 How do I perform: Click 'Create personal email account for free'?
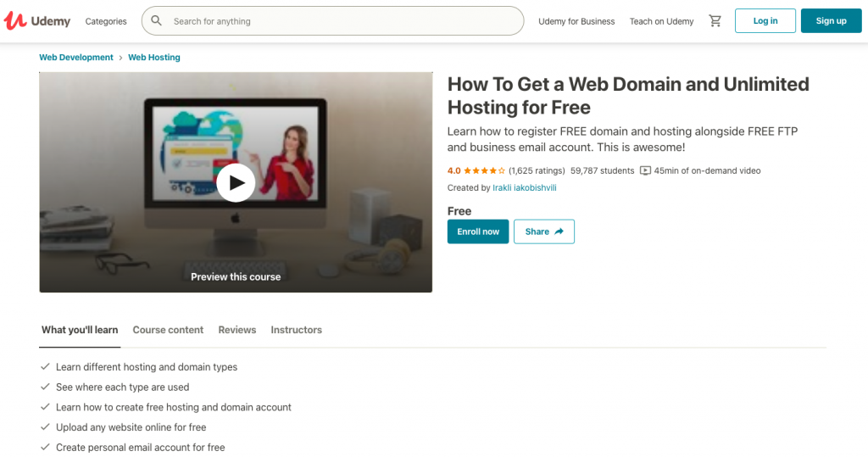pyautogui.click(x=141, y=447)
